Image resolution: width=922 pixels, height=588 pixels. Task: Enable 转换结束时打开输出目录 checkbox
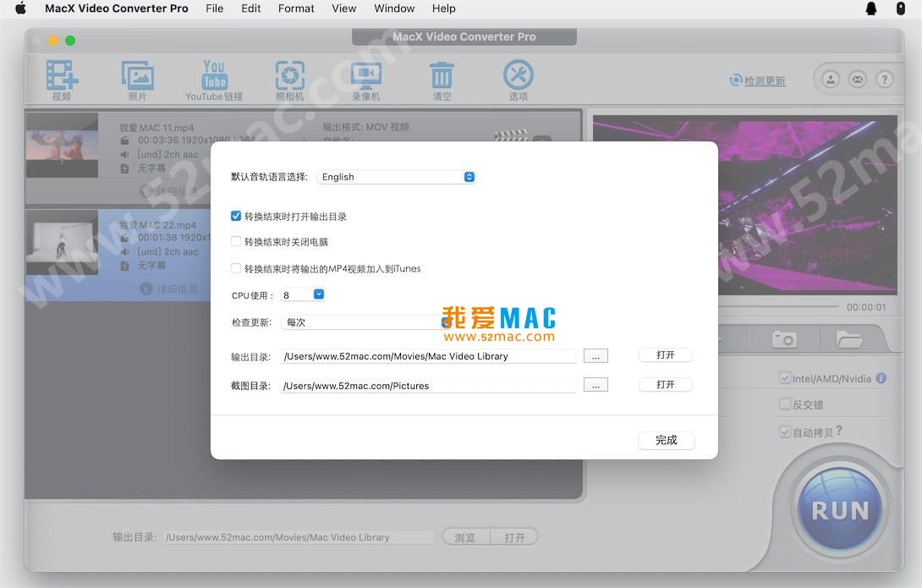pos(236,216)
